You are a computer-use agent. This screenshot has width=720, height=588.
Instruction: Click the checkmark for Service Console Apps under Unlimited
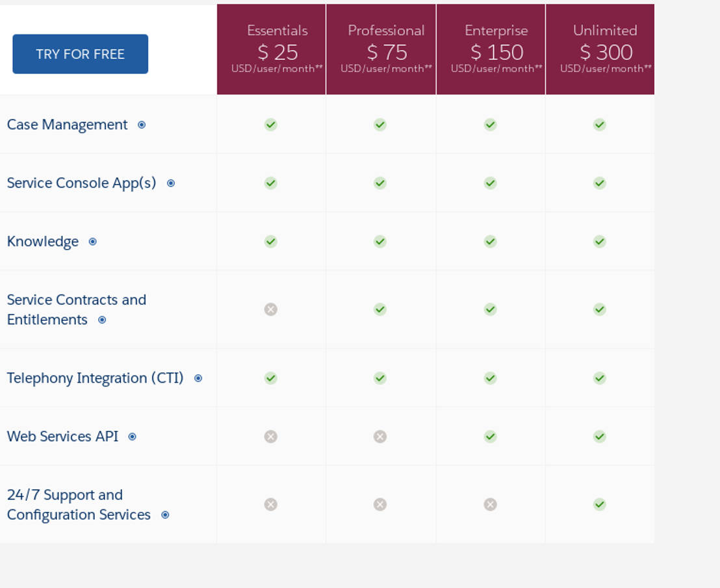(599, 183)
